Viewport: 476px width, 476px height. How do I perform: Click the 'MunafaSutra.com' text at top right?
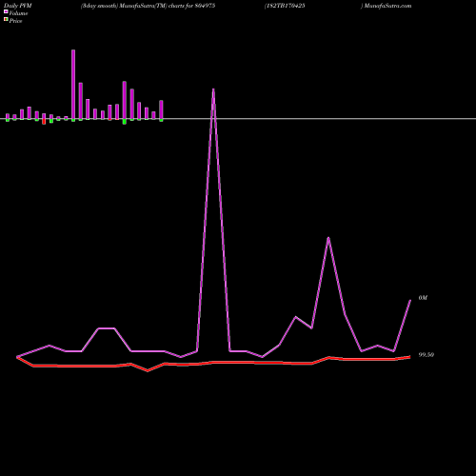coord(387,6)
